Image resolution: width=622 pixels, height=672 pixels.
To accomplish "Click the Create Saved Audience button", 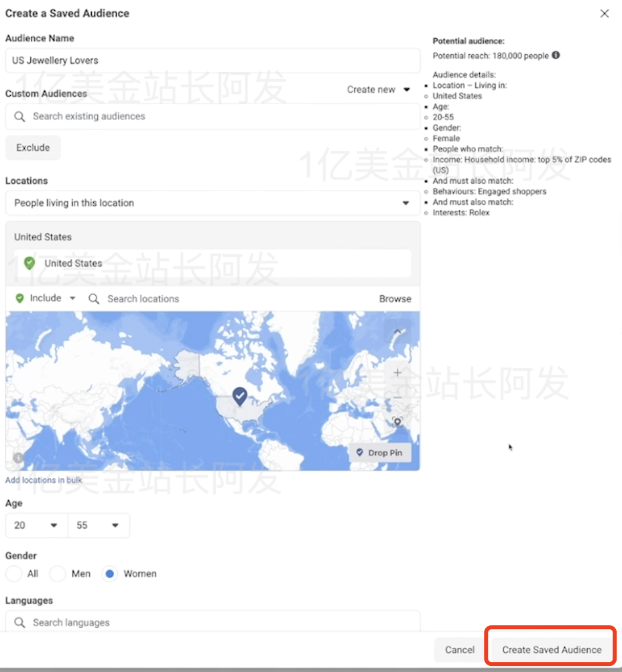I will coord(550,649).
